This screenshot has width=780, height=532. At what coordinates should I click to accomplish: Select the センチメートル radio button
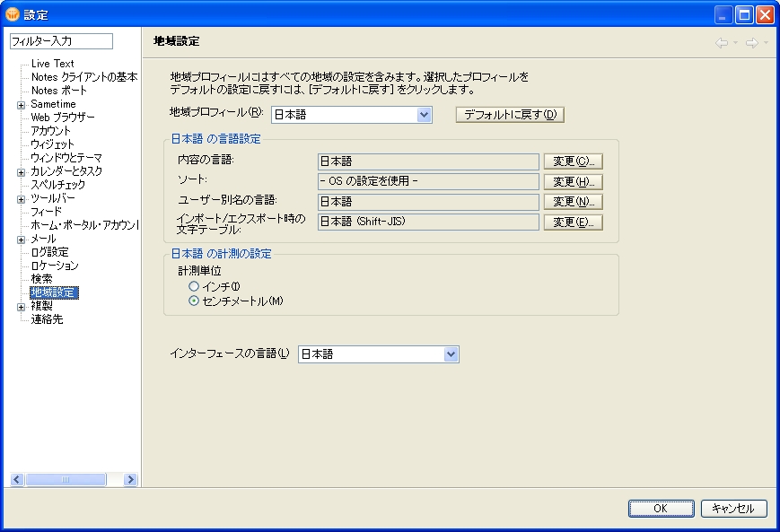tap(193, 301)
